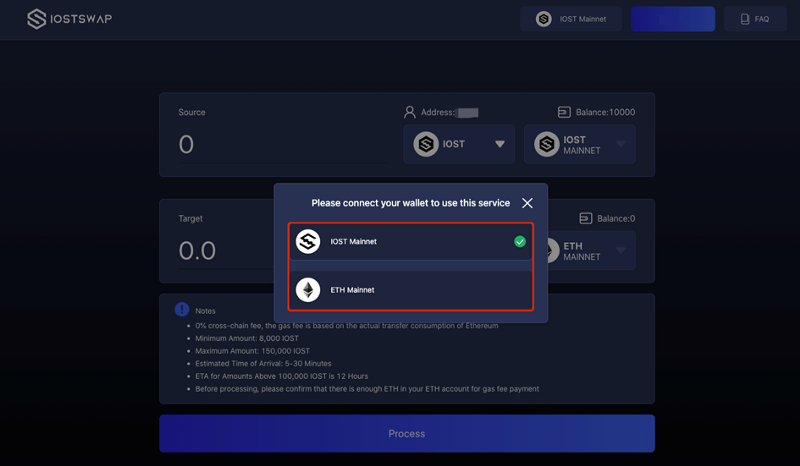Close the connect wallet dialog
Viewport: 800px width, 466px height.
tap(527, 203)
